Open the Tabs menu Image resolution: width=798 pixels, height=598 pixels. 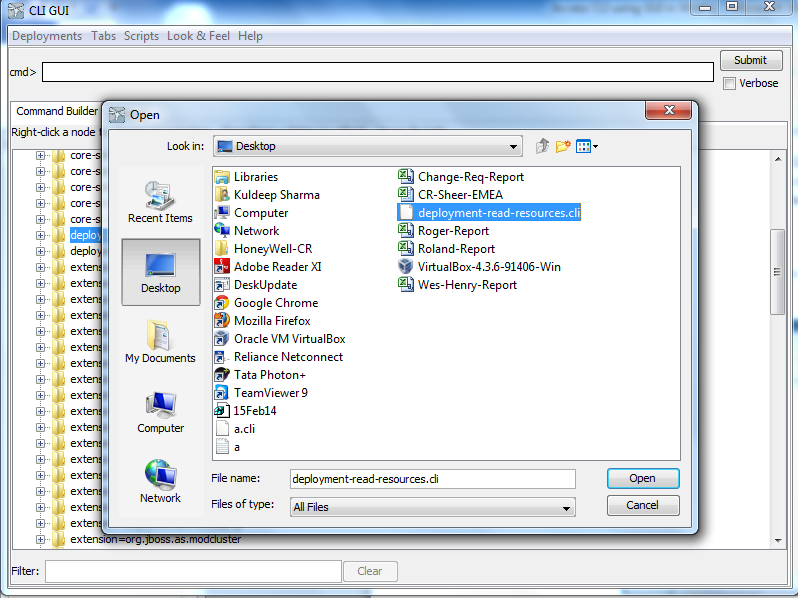103,36
